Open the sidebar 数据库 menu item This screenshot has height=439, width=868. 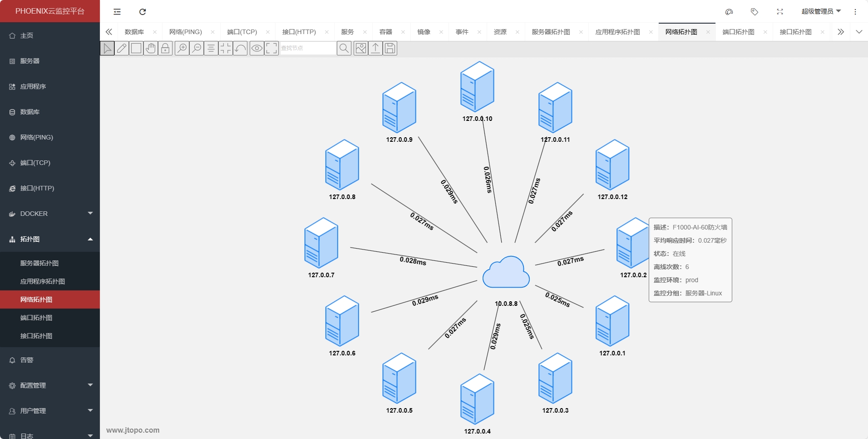50,112
